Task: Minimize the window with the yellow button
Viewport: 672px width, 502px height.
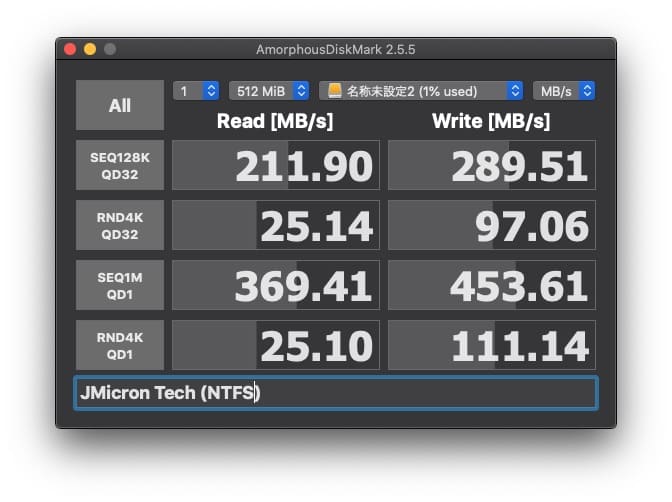Action: (x=90, y=49)
